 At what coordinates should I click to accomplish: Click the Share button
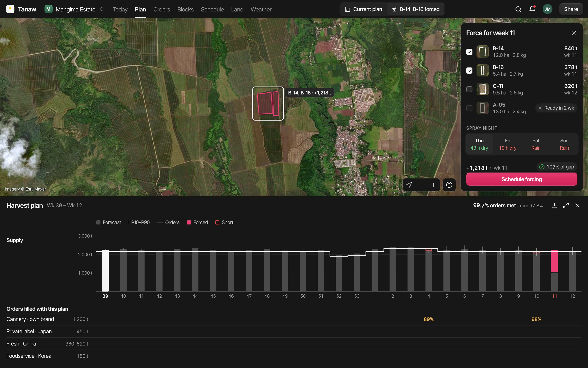pos(571,9)
